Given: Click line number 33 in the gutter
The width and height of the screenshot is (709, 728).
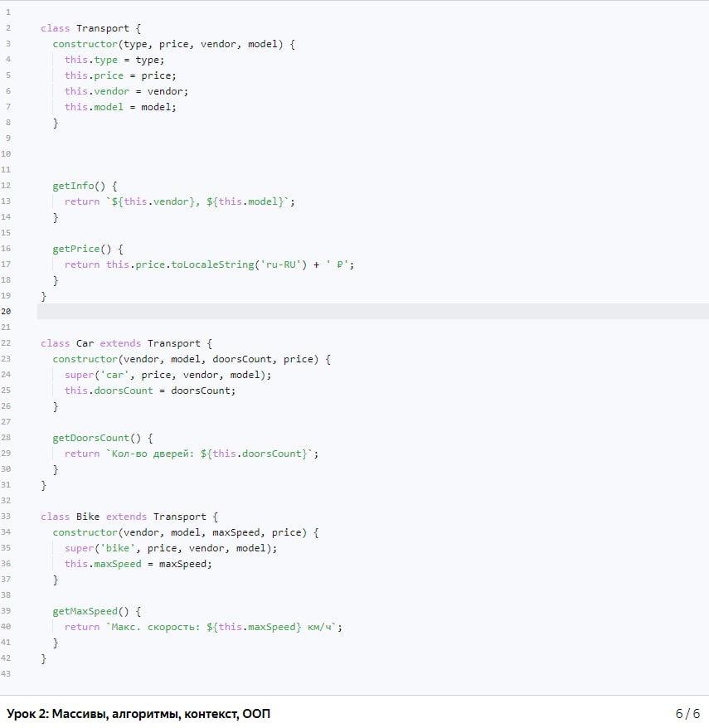Looking at the screenshot, I should click(x=6, y=517).
